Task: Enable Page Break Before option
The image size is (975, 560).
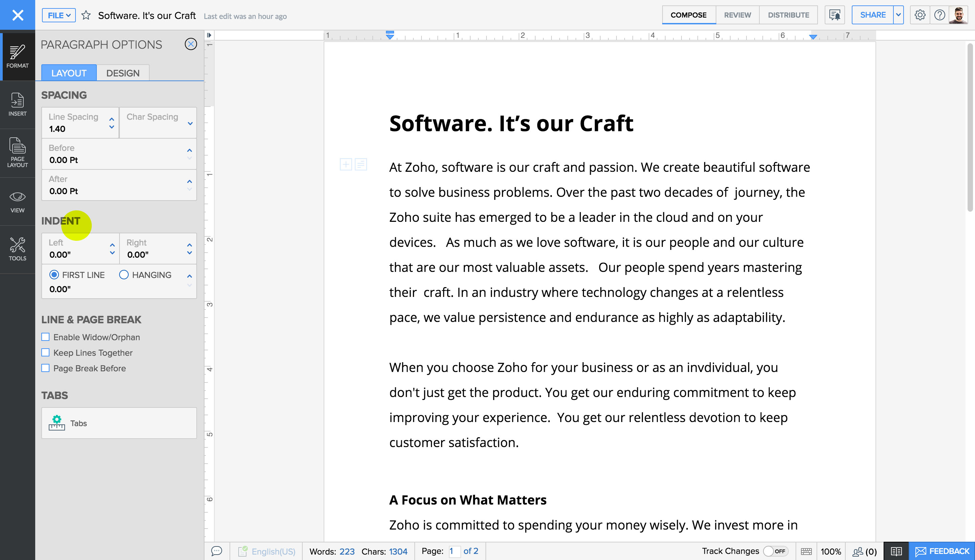Action: 45,368
